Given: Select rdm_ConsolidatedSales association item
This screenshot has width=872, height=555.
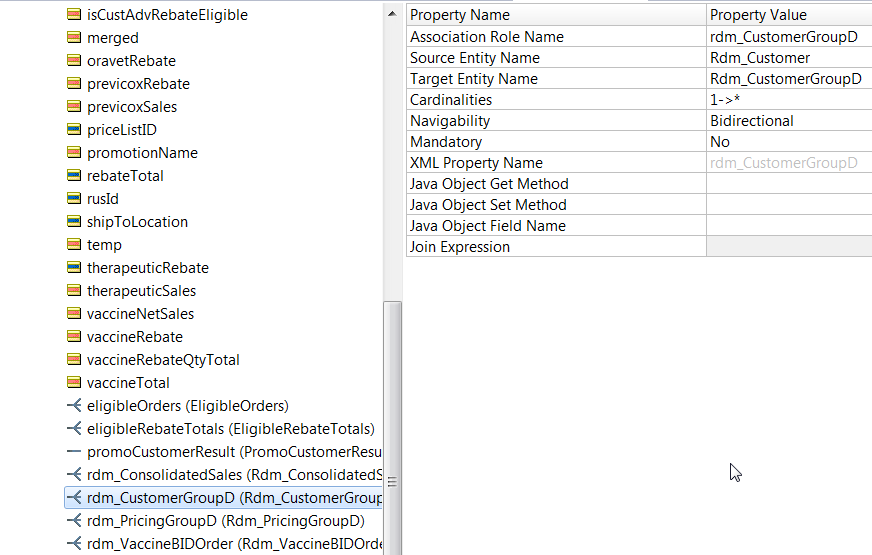Looking at the screenshot, I should [x=235, y=474].
